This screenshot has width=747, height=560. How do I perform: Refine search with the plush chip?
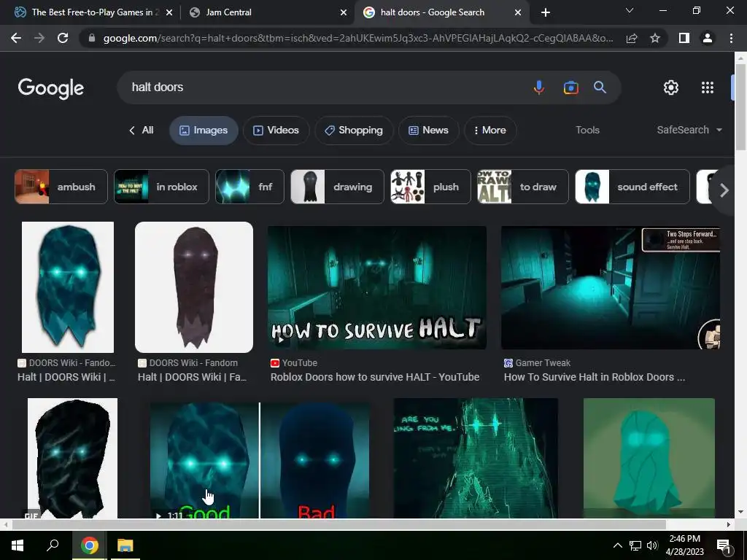tap(430, 187)
